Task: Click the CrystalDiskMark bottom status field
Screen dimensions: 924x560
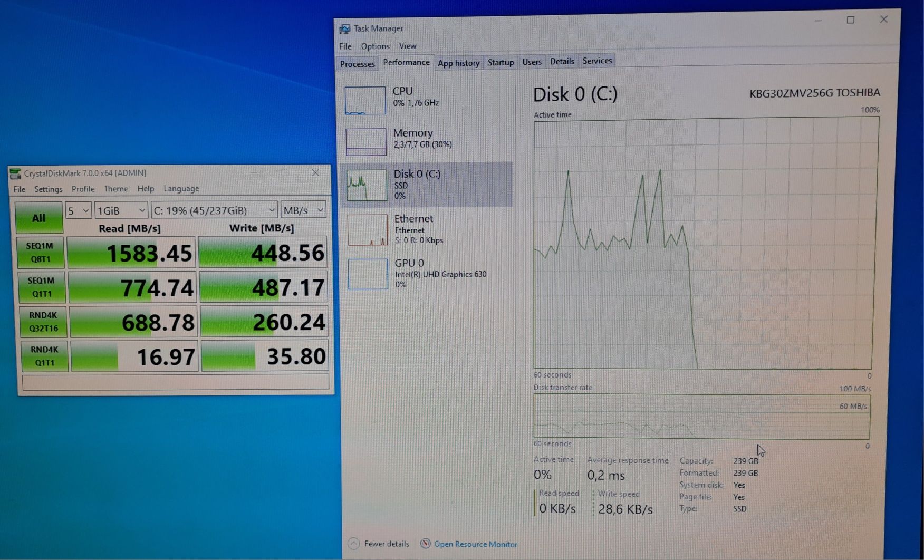Action: 176,382
